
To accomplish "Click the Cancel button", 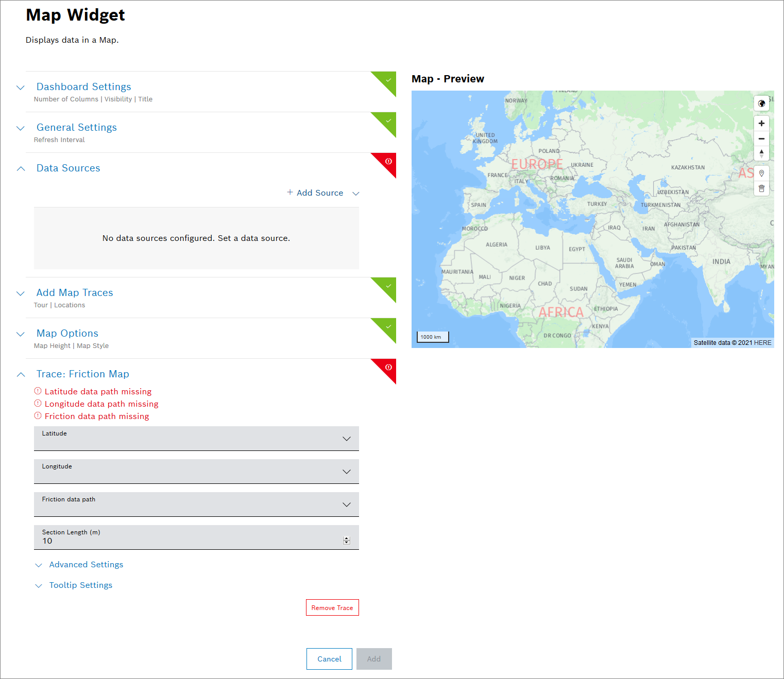I will (329, 659).
